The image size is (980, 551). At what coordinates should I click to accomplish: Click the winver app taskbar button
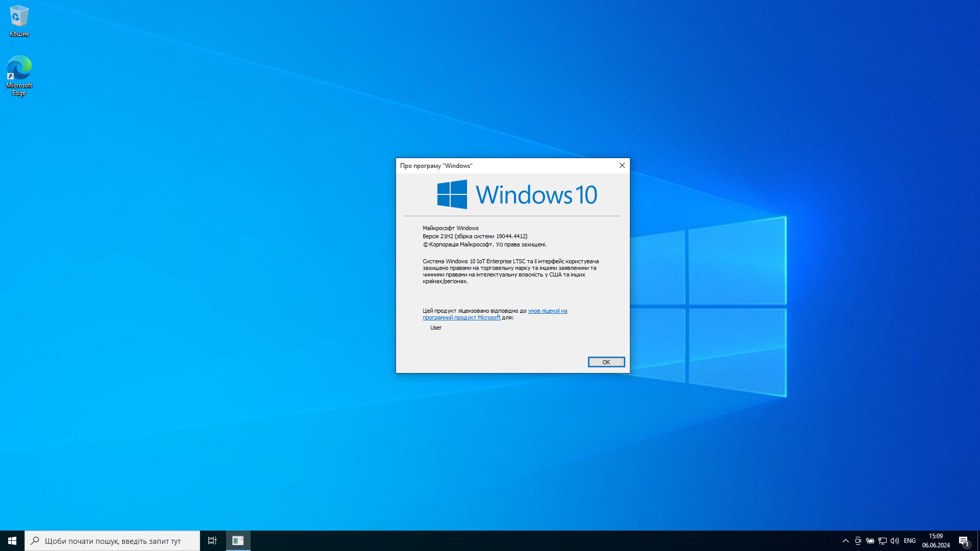(x=238, y=541)
